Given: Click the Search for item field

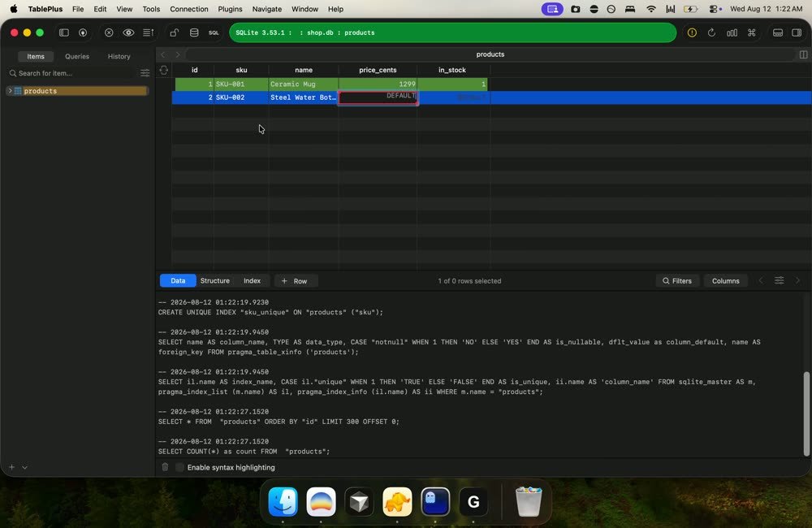Looking at the screenshot, I should pos(72,73).
